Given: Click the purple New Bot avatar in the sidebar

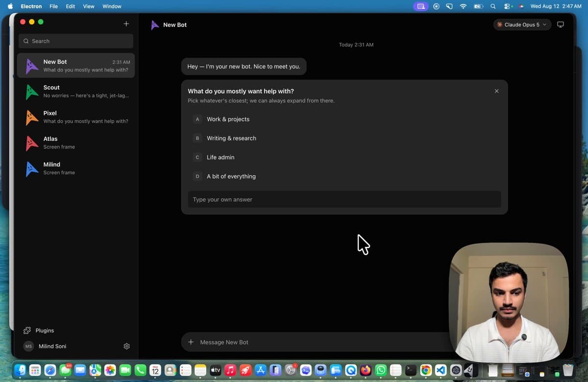Looking at the screenshot, I should coord(31,66).
